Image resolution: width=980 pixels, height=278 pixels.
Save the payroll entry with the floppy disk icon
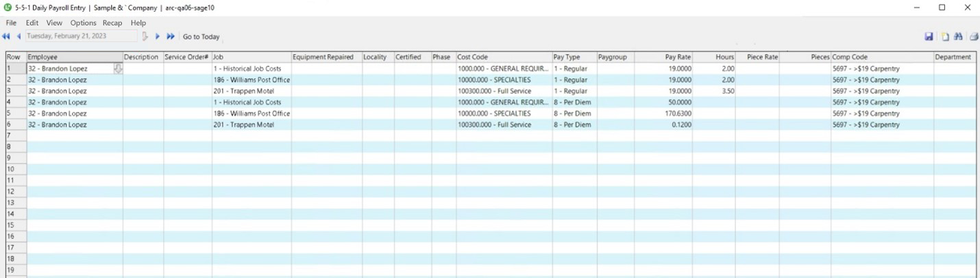pyautogui.click(x=929, y=36)
